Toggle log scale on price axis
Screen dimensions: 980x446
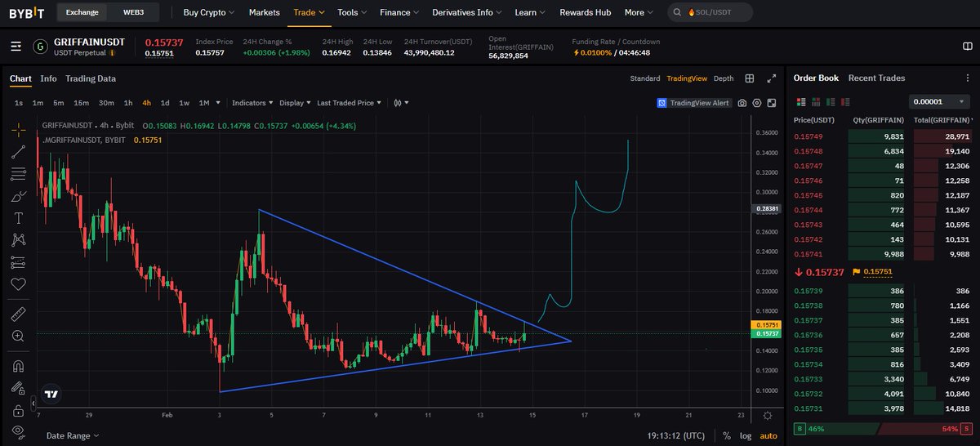pyautogui.click(x=746, y=436)
